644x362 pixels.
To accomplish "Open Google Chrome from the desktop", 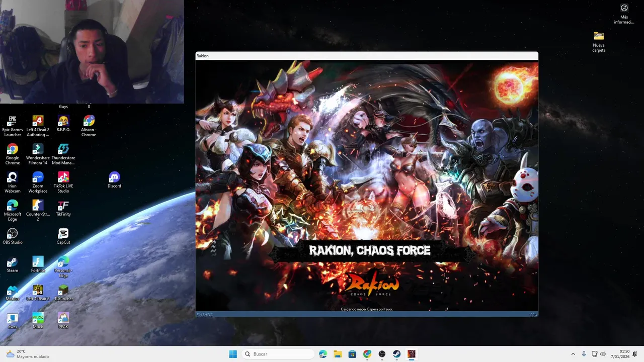I will click(13, 154).
